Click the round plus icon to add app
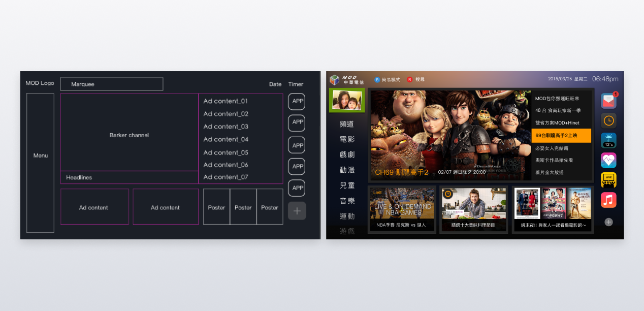Image resolution: width=644 pixels, height=311 pixels. click(x=608, y=222)
